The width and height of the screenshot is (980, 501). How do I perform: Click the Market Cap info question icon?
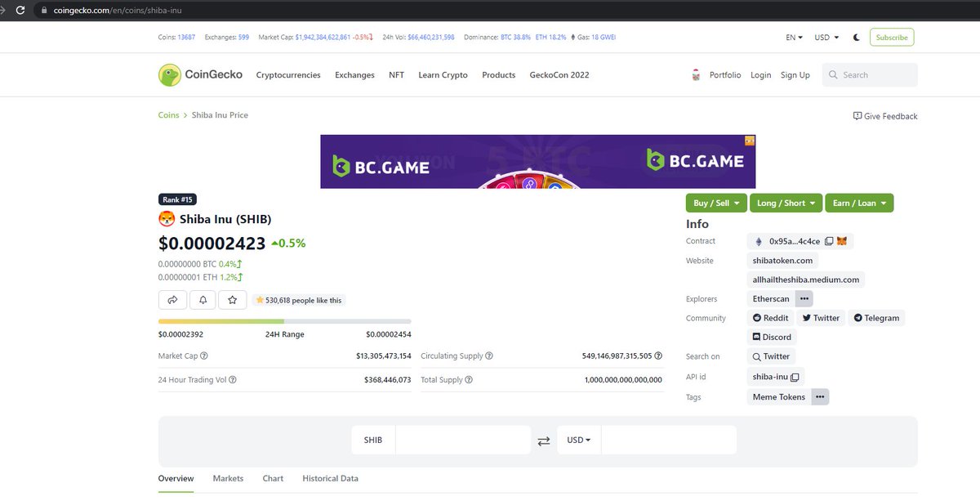(204, 356)
